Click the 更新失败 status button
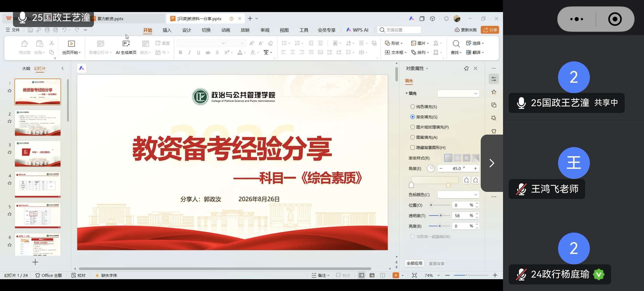This screenshot has width=644, height=291. (465, 30)
